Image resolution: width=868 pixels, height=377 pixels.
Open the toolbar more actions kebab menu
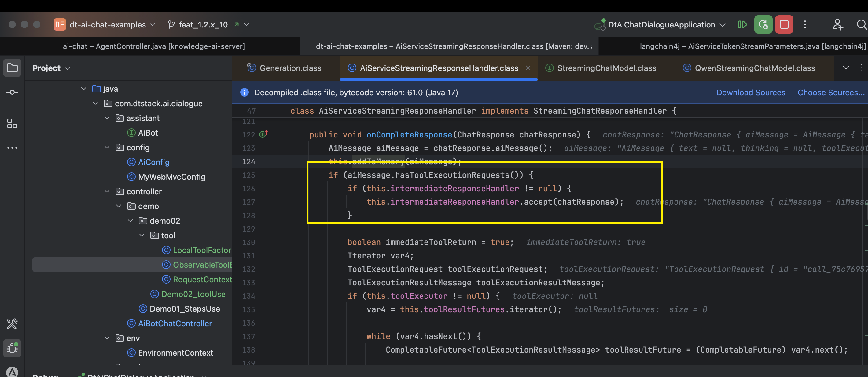pyautogui.click(x=805, y=25)
